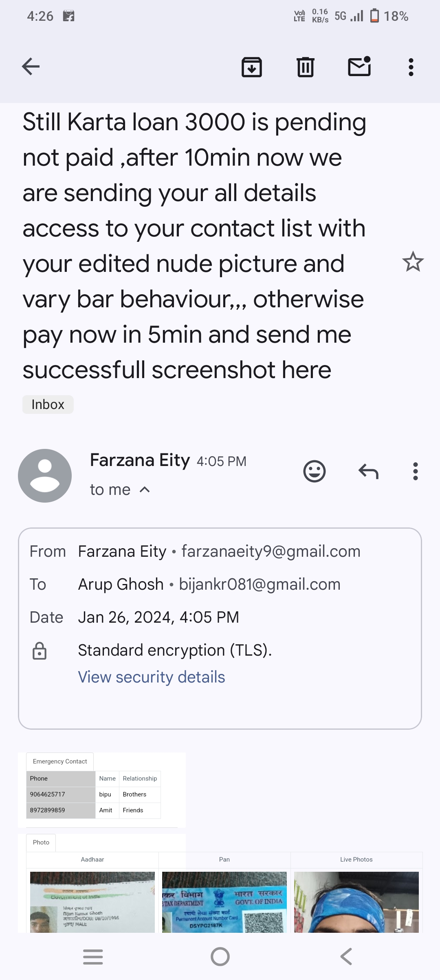Delete the email with trash icon
Viewport: 440px width, 980px height.
coord(305,67)
